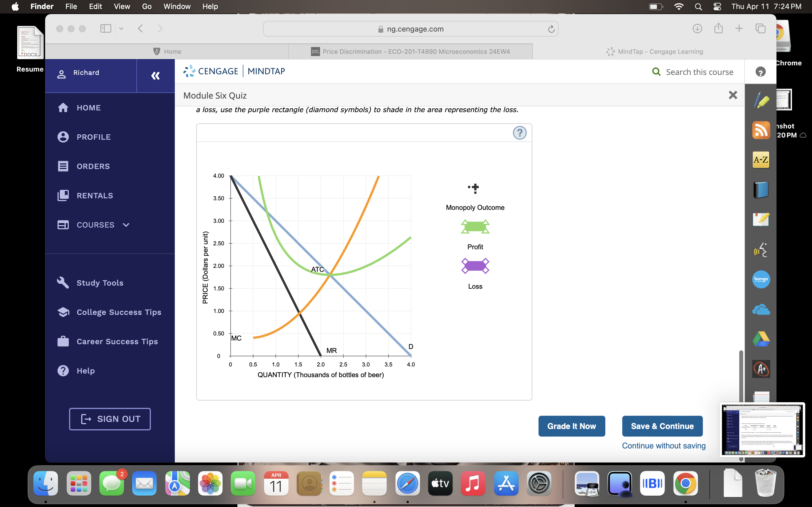Collapse the sidebar with double chevron

155,76
